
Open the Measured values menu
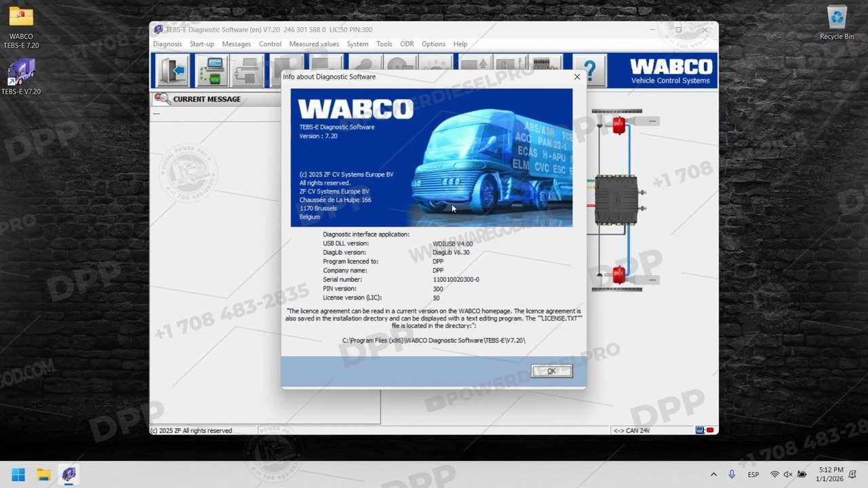[x=314, y=44]
